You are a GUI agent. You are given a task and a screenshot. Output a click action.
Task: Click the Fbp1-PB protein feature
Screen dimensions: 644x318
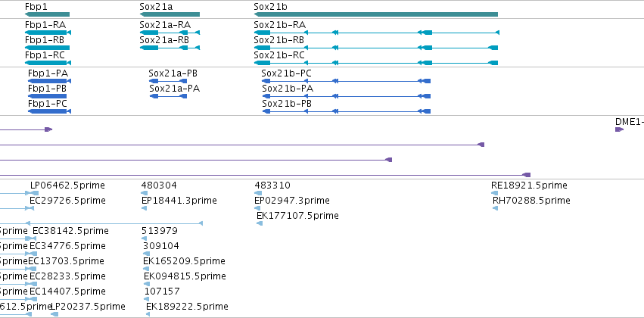coord(47,96)
